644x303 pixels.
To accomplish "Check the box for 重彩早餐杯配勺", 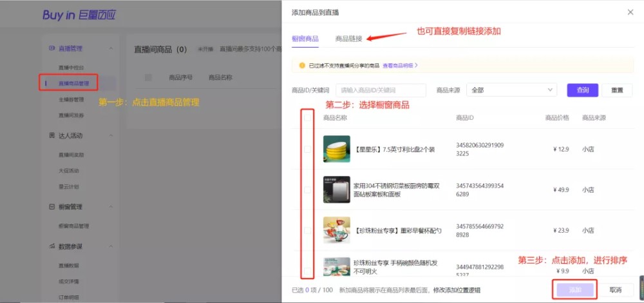I will point(307,231).
